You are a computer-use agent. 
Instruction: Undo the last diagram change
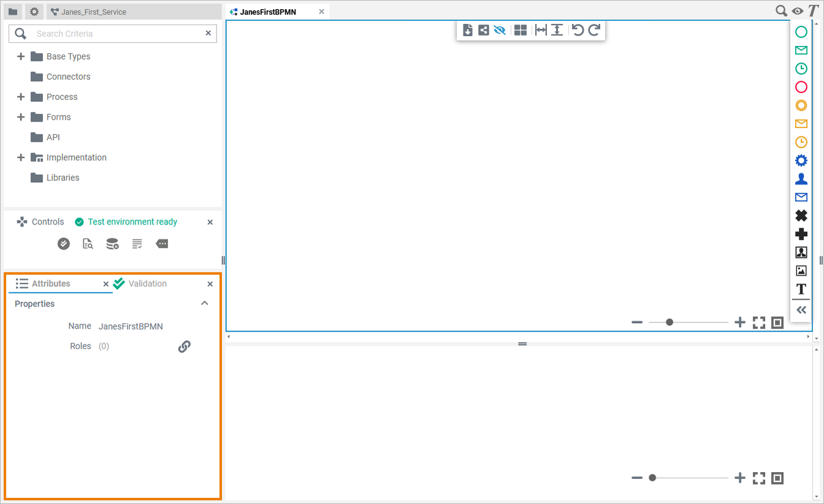coord(578,29)
